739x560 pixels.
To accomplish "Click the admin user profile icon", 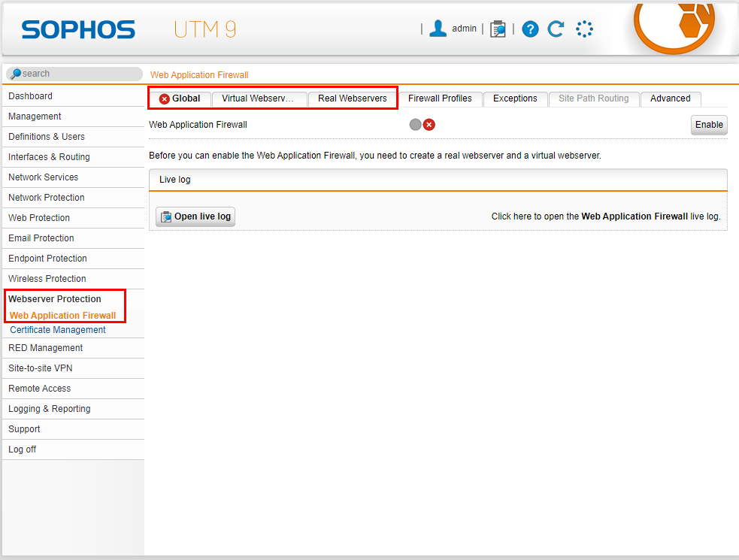I will (438, 28).
